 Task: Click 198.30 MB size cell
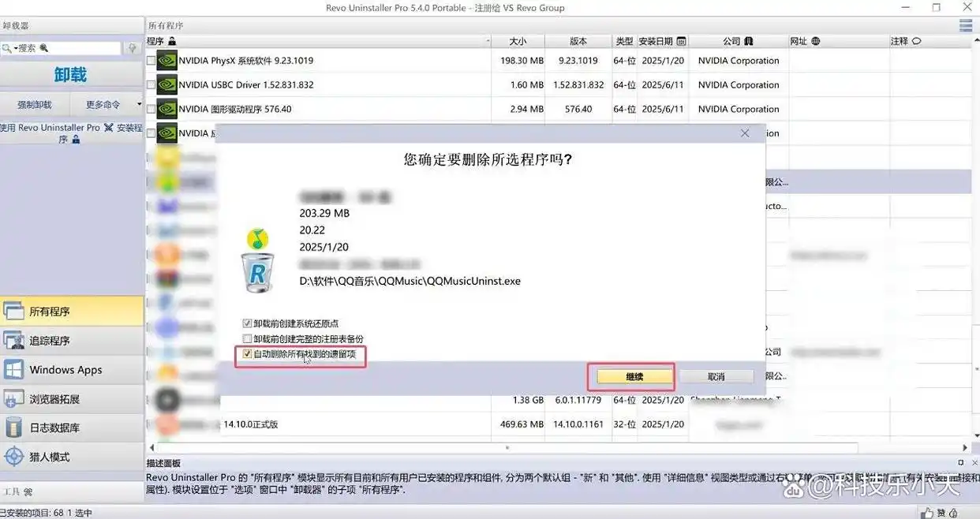pyautogui.click(x=522, y=61)
